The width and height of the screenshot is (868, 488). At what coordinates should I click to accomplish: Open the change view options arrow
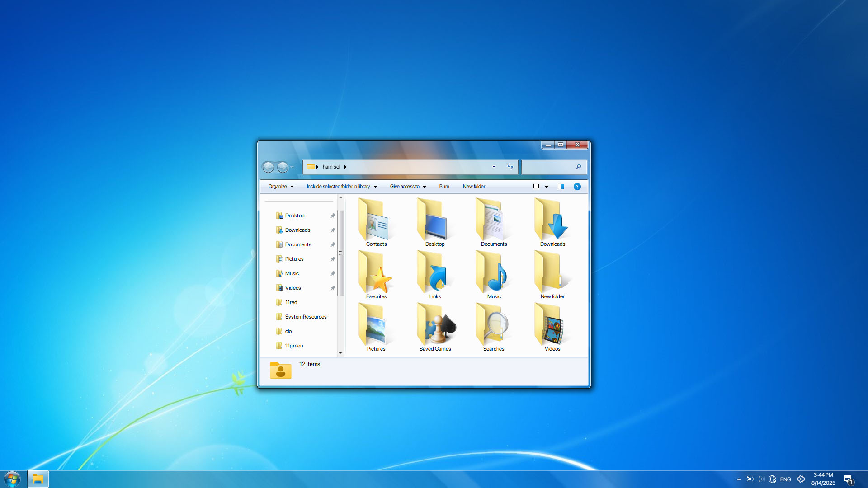pos(547,187)
